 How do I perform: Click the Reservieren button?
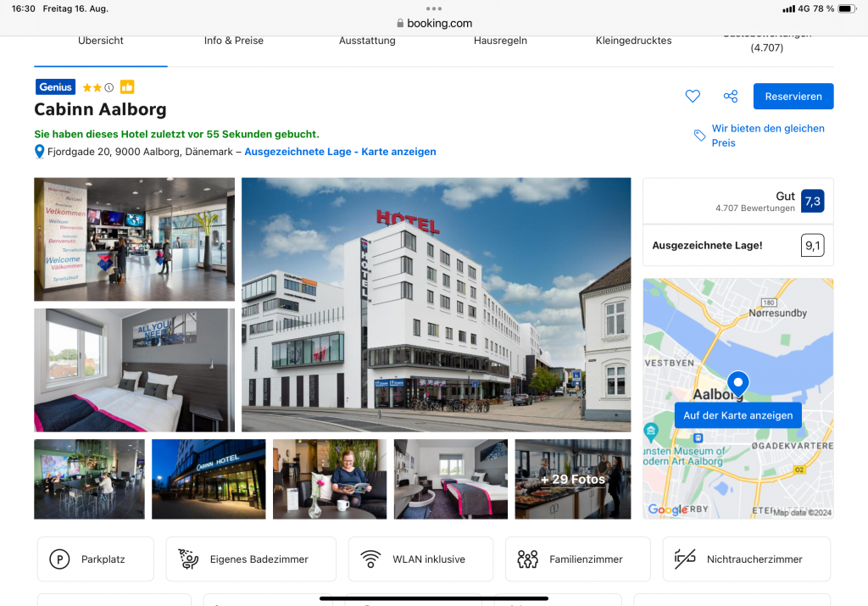point(793,97)
